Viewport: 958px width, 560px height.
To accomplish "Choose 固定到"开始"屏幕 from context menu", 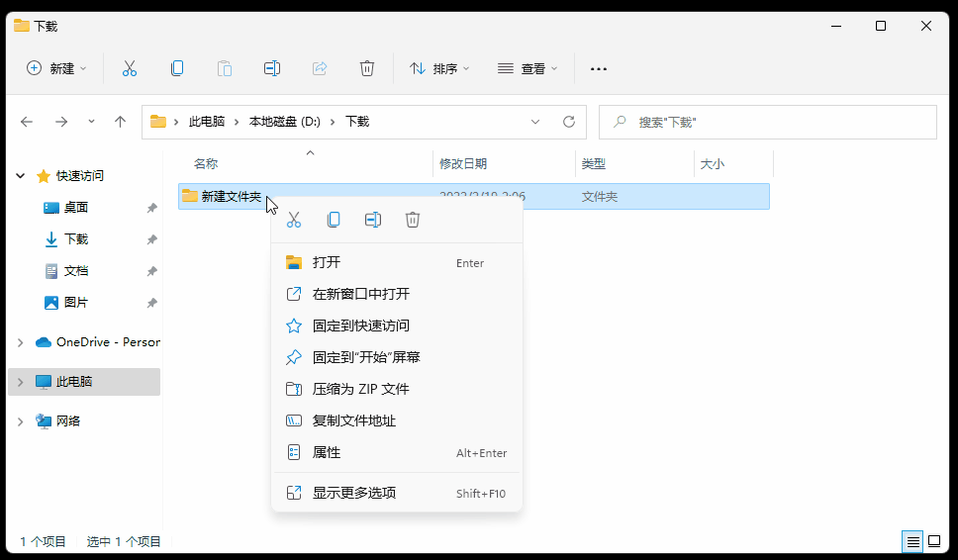I will pyautogui.click(x=397, y=358).
